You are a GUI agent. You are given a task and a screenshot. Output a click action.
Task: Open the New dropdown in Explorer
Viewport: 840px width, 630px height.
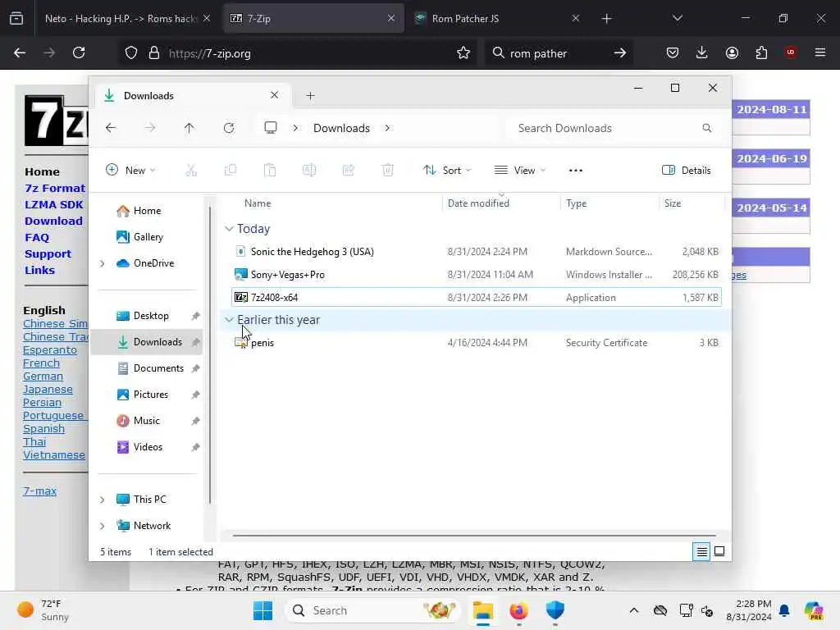130,171
